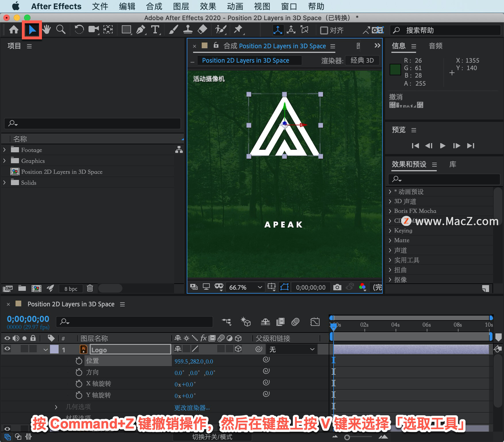This screenshot has width=504, height=442.
Task: Choose Local Axis mode icon
Action: [x=278, y=30]
